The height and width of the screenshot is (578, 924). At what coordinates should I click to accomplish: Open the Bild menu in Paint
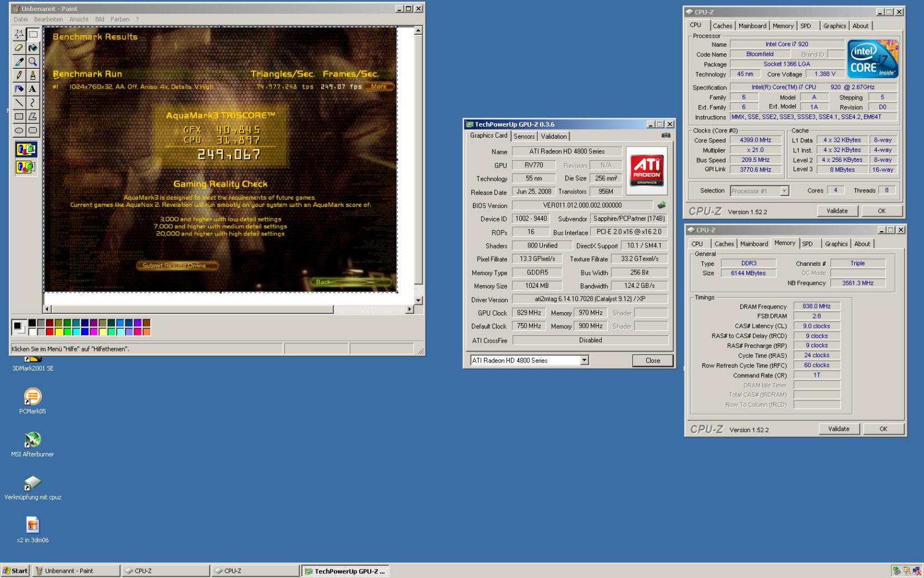click(100, 19)
